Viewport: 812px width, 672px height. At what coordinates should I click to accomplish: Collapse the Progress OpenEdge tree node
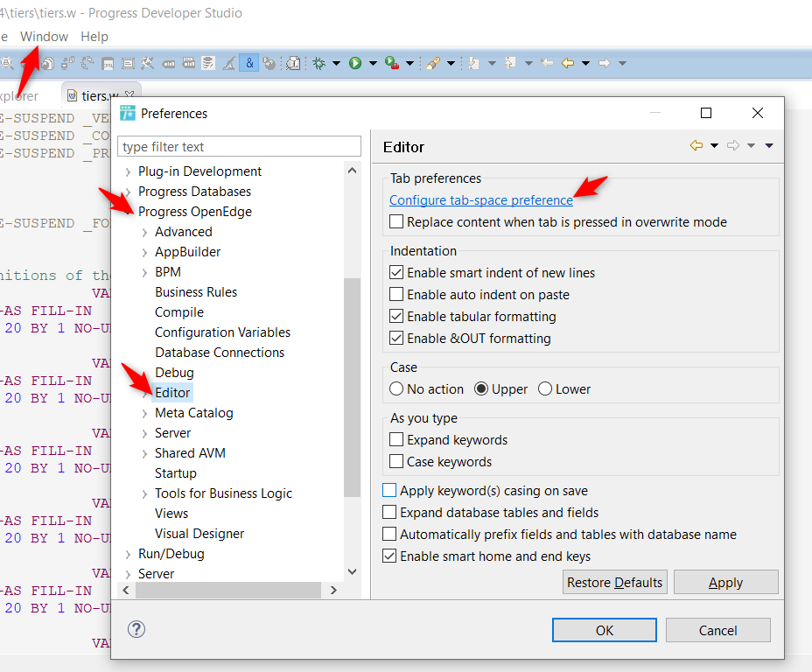pos(129,212)
